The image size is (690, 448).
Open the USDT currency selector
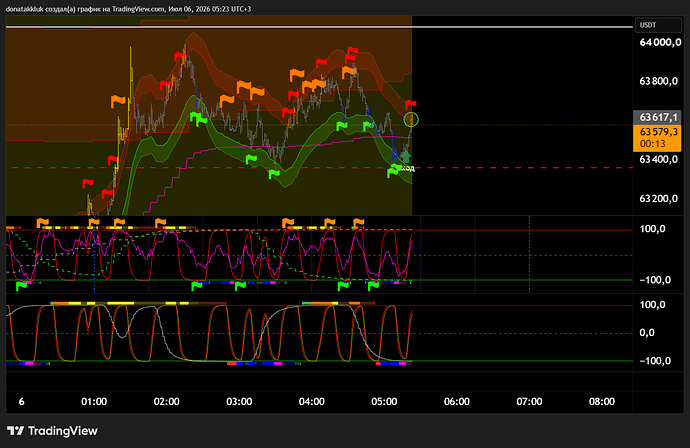pyautogui.click(x=658, y=25)
